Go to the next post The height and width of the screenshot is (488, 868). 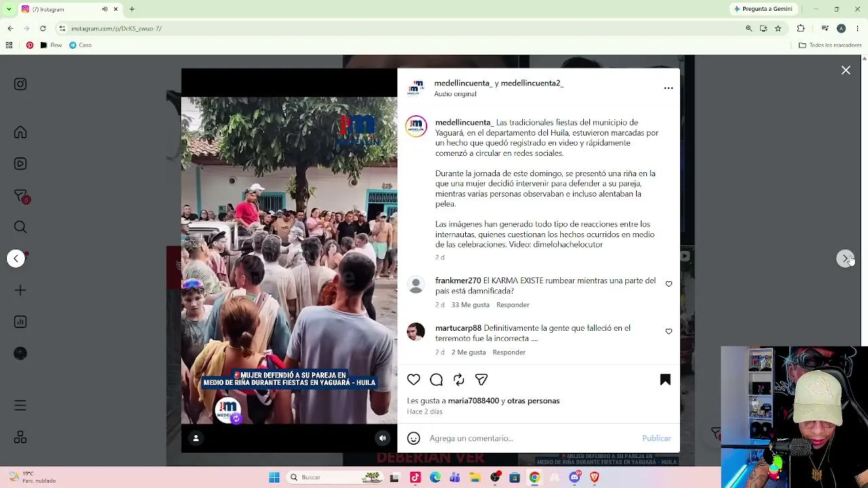845,258
